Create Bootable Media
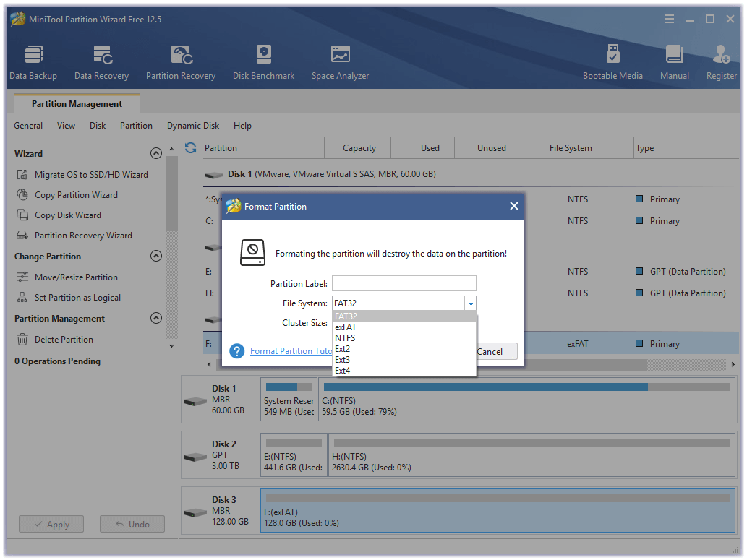Image resolution: width=747 pixels, height=560 pixels. pyautogui.click(x=612, y=62)
